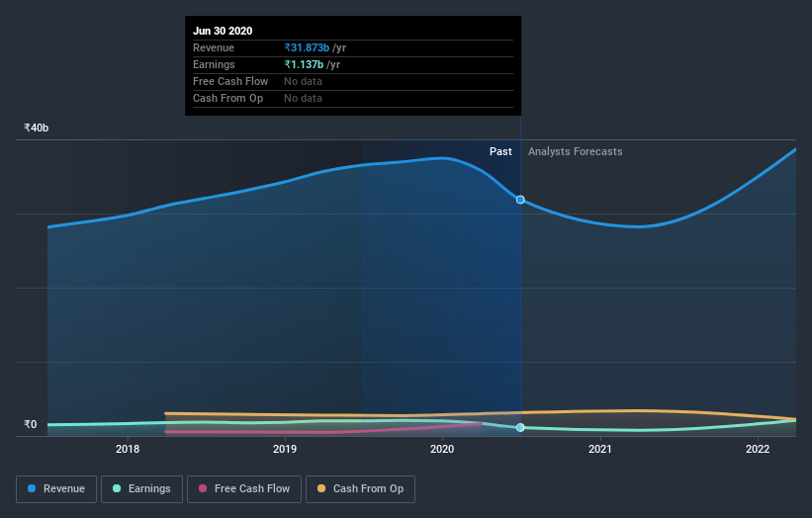
Task: Click the 2021 x-axis label
Action: [599, 449]
